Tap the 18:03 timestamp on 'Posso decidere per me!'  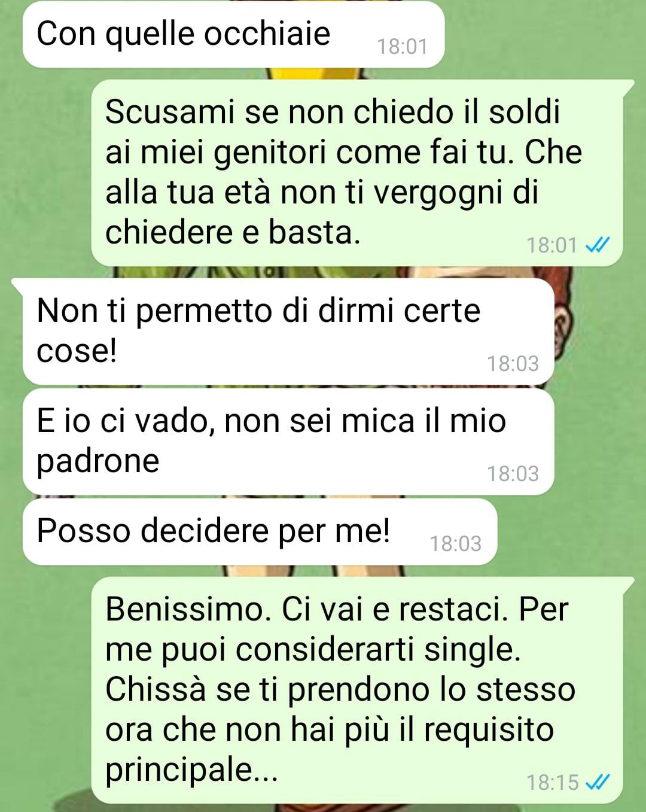point(455,543)
